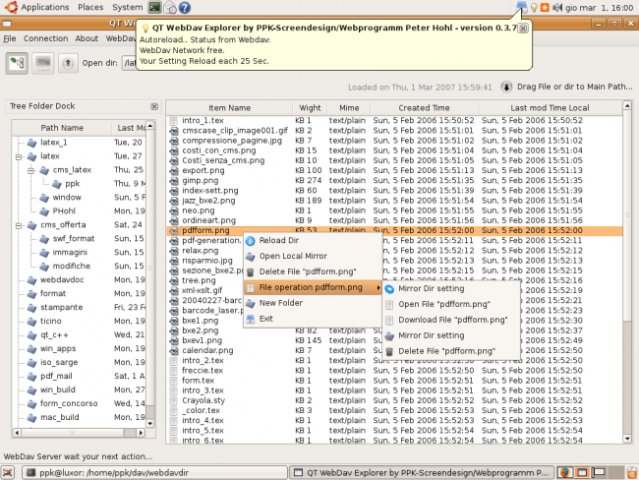Screen dimensions: 639x480
Task: Sort file list by Item Name column
Action: [x=229, y=108]
